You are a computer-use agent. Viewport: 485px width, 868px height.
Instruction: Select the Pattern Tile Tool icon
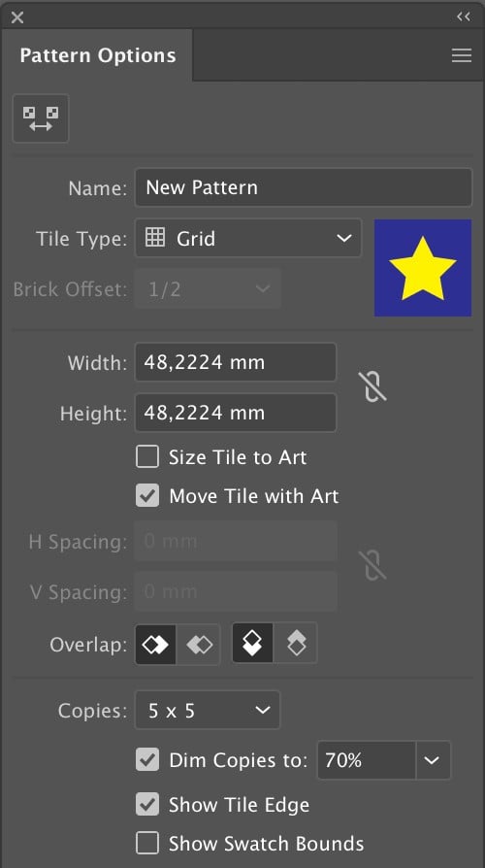tap(41, 118)
